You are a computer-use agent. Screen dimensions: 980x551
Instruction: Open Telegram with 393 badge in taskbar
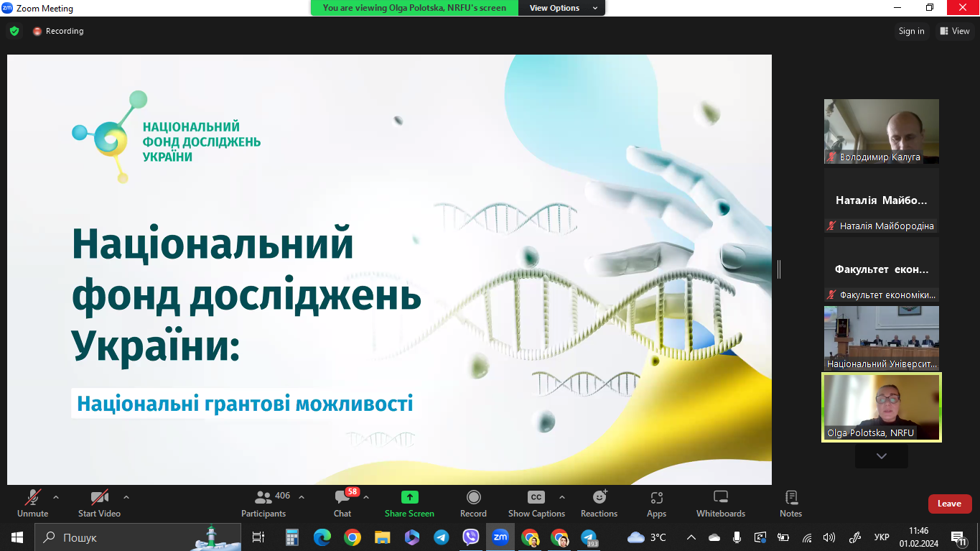click(x=589, y=537)
